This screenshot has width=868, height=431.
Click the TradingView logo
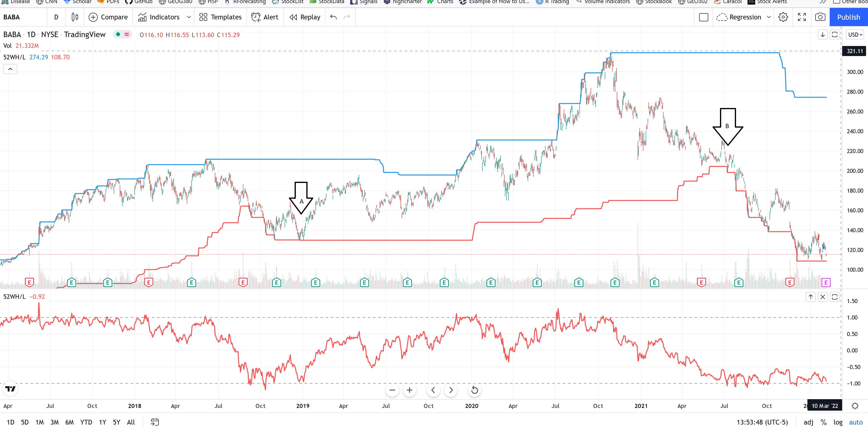[x=11, y=389]
